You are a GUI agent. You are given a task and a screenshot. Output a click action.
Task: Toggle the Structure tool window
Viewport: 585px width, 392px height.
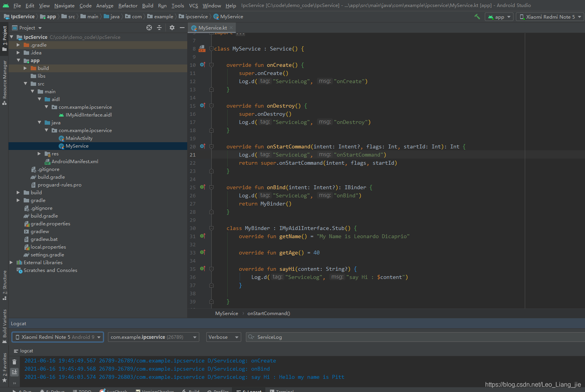point(4,285)
